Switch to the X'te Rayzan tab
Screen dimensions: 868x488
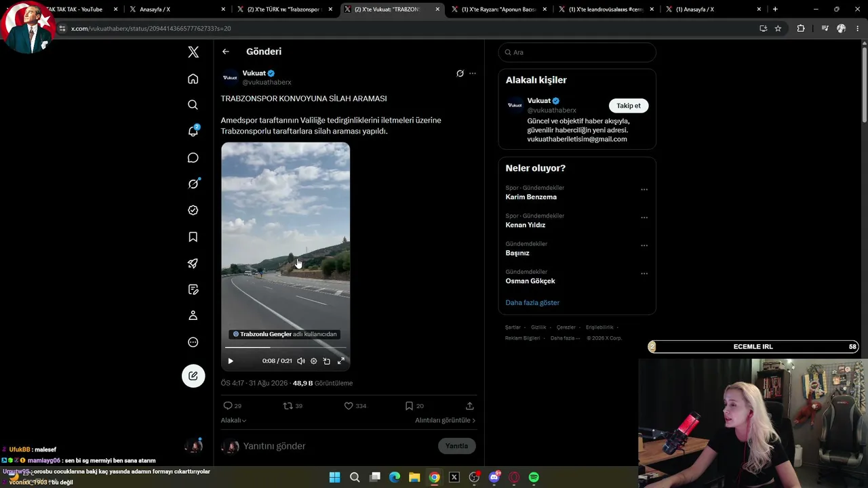498,9
